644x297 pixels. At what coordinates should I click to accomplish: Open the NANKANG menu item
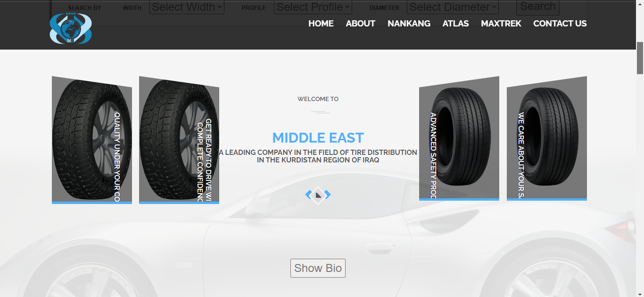(409, 24)
